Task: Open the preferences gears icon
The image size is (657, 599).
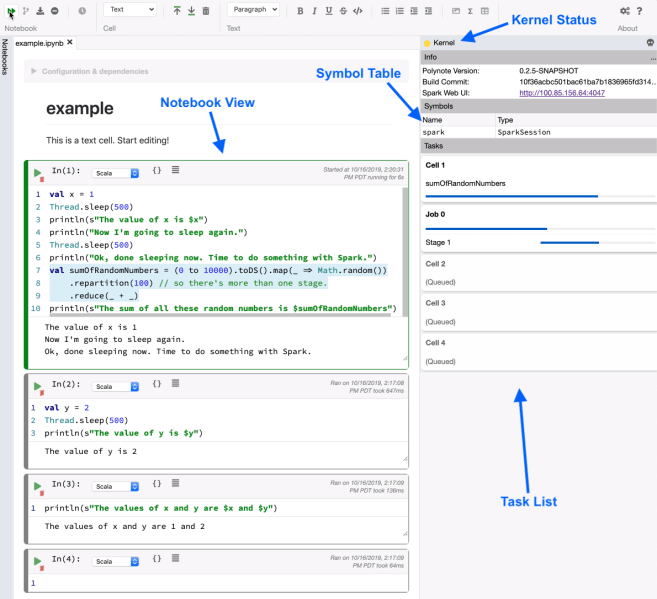Action: pyautogui.click(x=625, y=11)
